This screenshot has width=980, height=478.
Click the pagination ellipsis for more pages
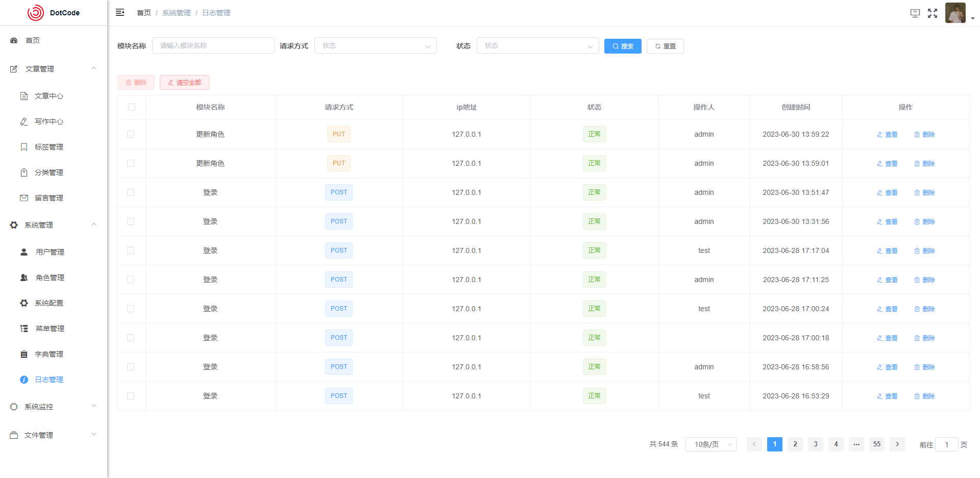click(x=856, y=444)
